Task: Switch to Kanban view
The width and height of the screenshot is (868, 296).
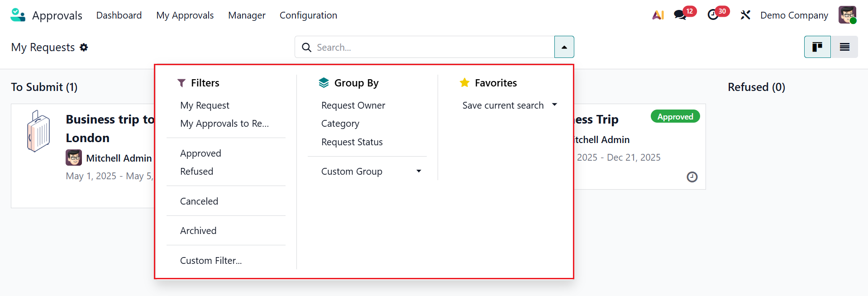Action: coord(817,47)
